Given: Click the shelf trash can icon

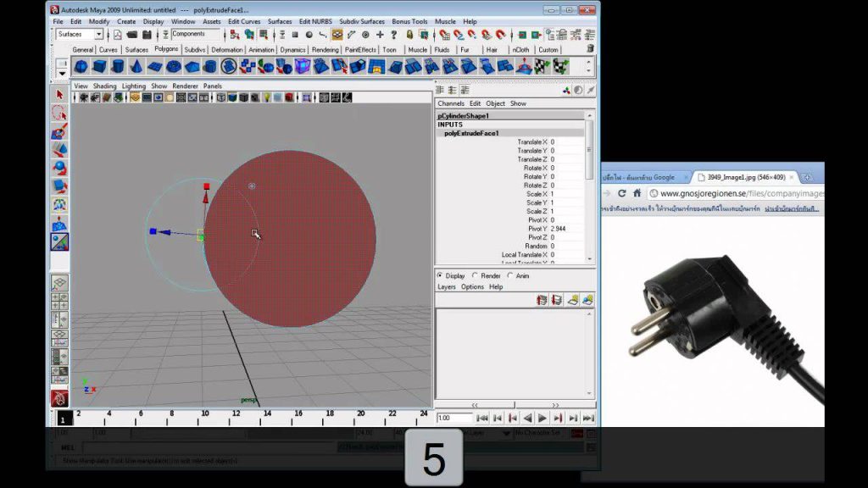Looking at the screenshot, I should (x=590, y=49).
